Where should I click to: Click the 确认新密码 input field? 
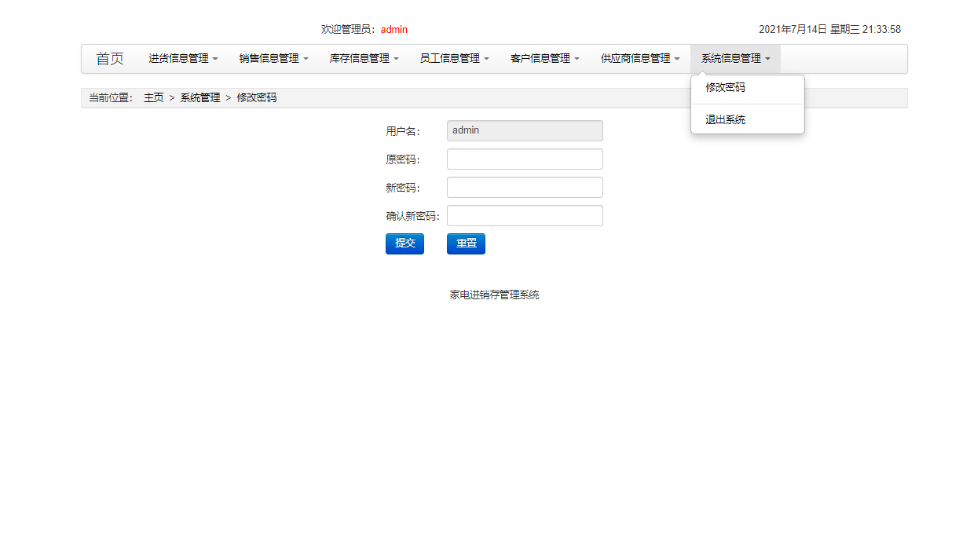(x=525, y=215)
